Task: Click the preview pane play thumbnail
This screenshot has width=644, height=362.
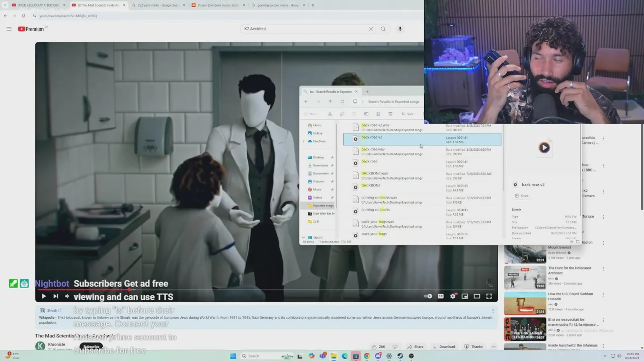Action: click(x=544, y=148)
